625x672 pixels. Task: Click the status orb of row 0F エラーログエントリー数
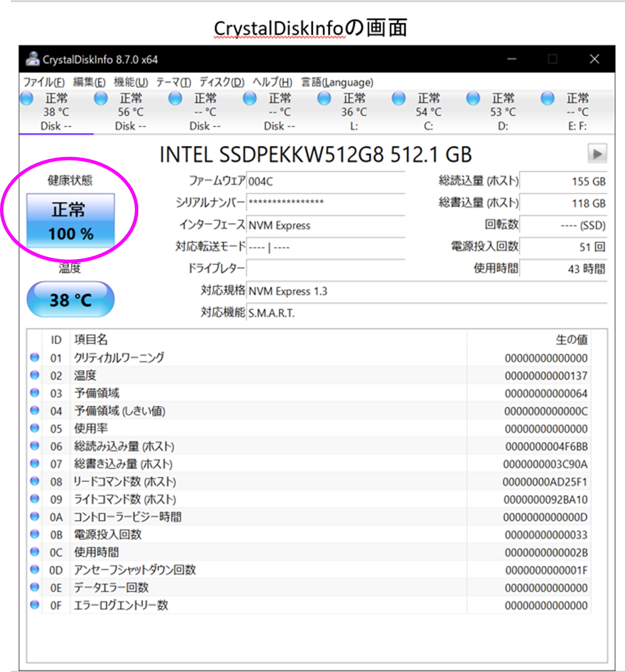[x=35, y=605]
